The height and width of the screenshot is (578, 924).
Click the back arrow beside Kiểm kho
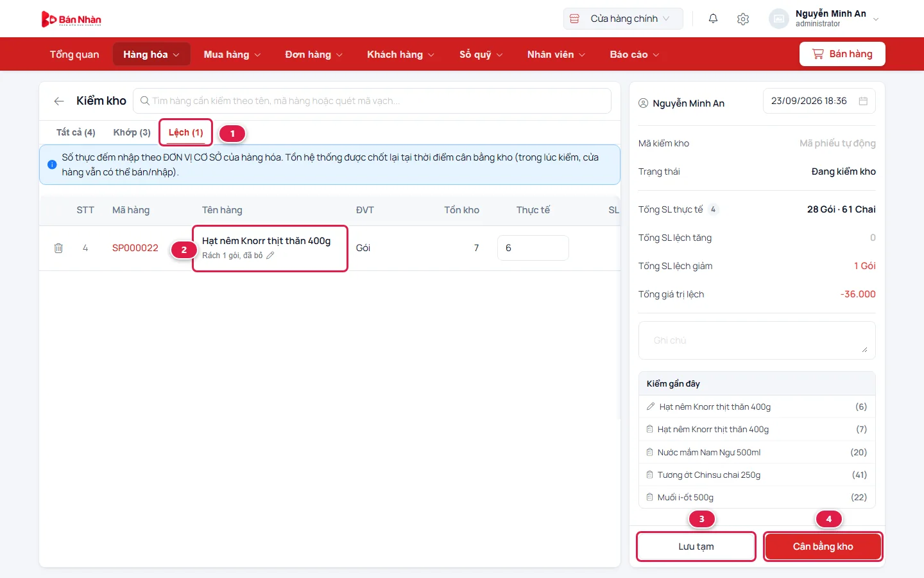(59, 101)
